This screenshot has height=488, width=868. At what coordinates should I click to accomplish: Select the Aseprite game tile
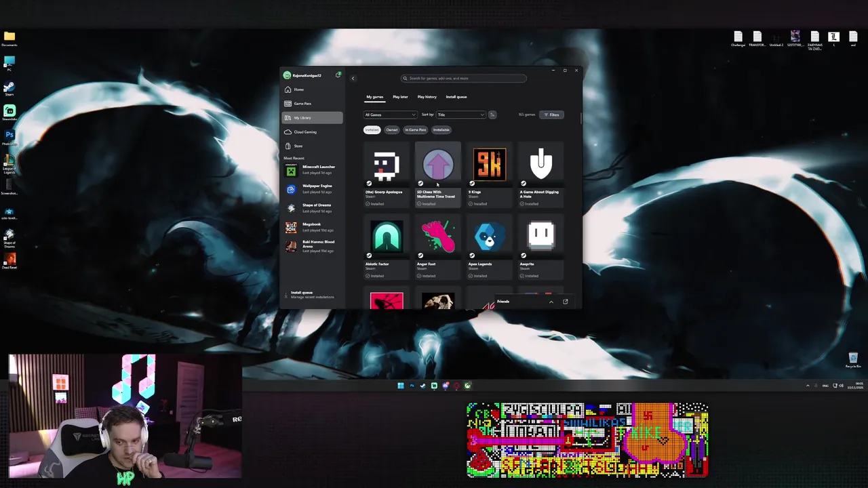click(541, 247)
